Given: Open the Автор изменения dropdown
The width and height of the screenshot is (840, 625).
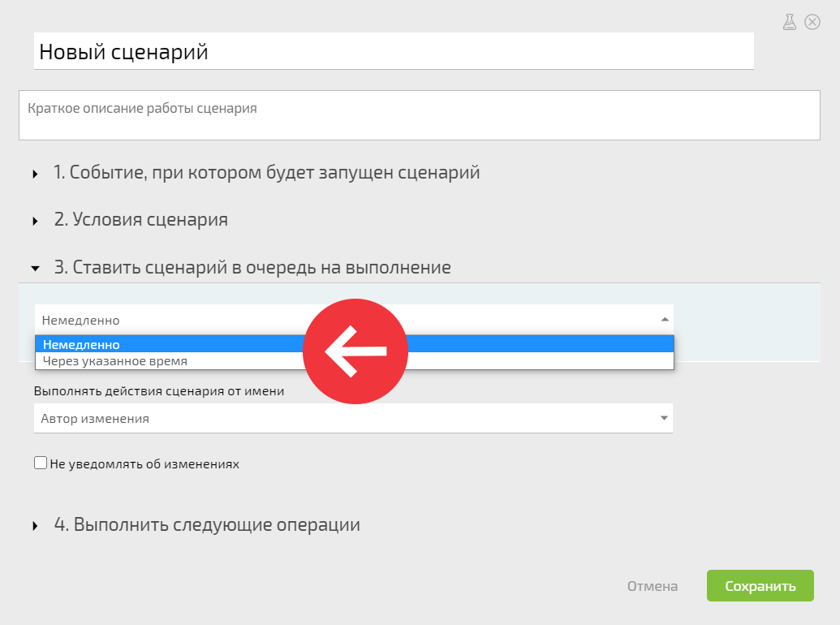Looking at the screenshot, I should coord(353,418).
